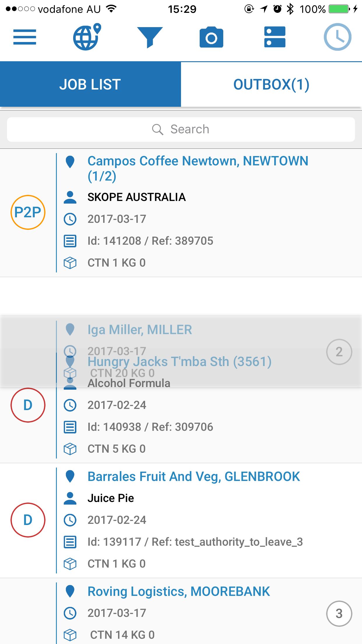Open the hamburger menu
This screenshot has width=362, height=644.
click(25, 37)
